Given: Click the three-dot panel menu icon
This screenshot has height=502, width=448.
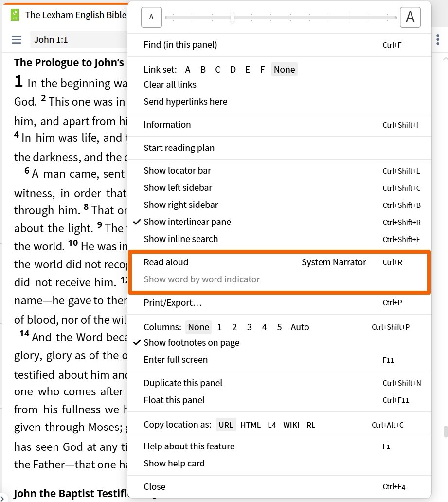Looking at the screenshot, I should 438,40.
